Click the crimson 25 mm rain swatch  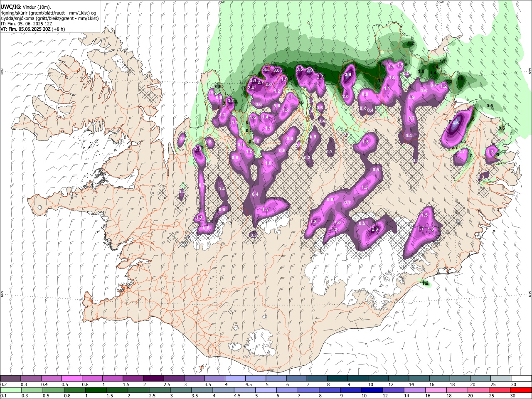499,390
